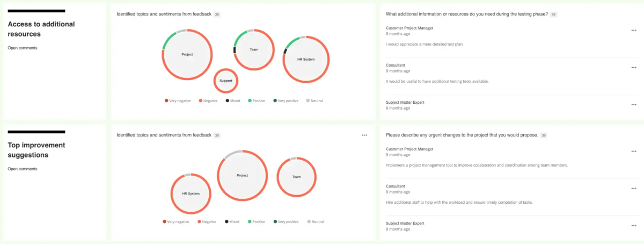This screenshot has width=644, height=244.
Task: Toggle Mixed legend in lower chart
Action: 232,221
